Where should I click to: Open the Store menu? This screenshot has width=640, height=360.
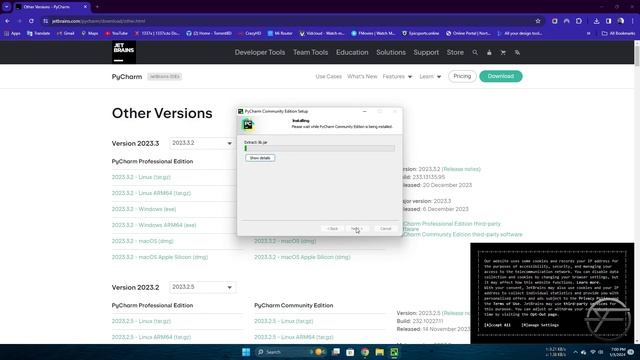455,52
